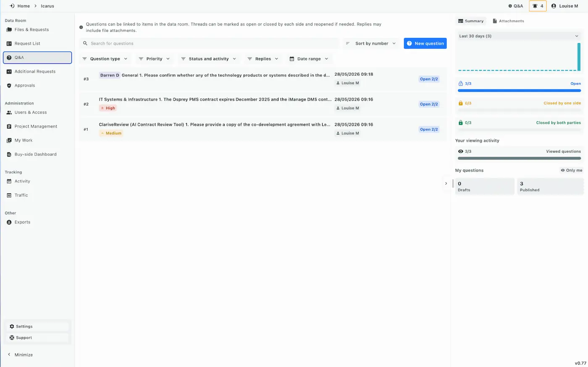Click Open 2/2 badge on question #3
The width and height of the screenshot is (588, 367).
[x=429, y=79]
